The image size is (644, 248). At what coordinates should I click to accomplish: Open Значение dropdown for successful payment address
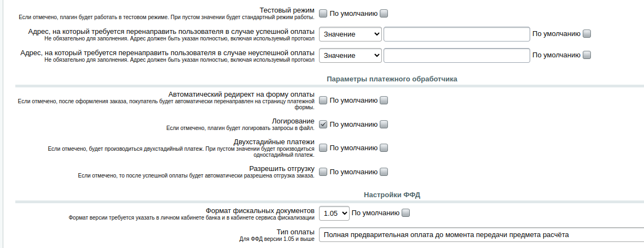(350, 34)
